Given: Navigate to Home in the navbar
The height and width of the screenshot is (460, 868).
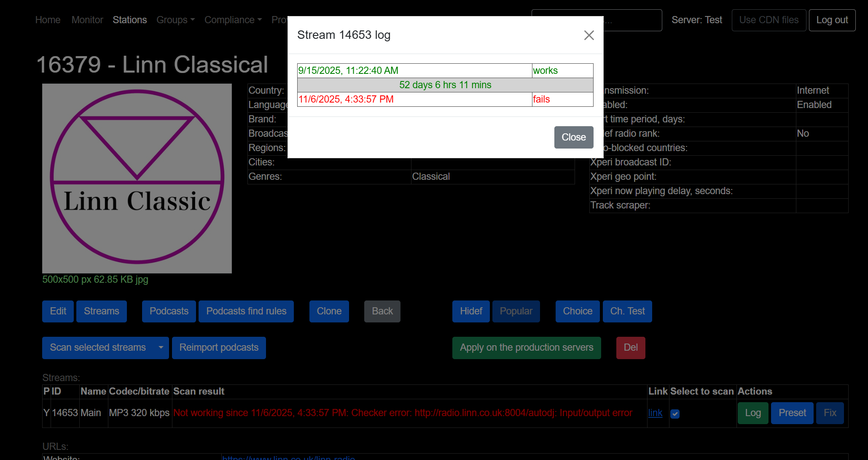Looking at the screenshot, I should [48, 20].
